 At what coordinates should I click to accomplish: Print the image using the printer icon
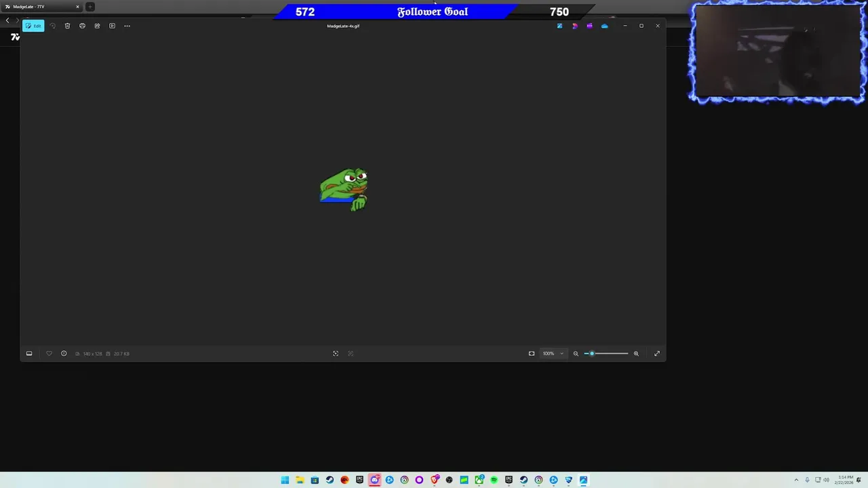(82, 26)
